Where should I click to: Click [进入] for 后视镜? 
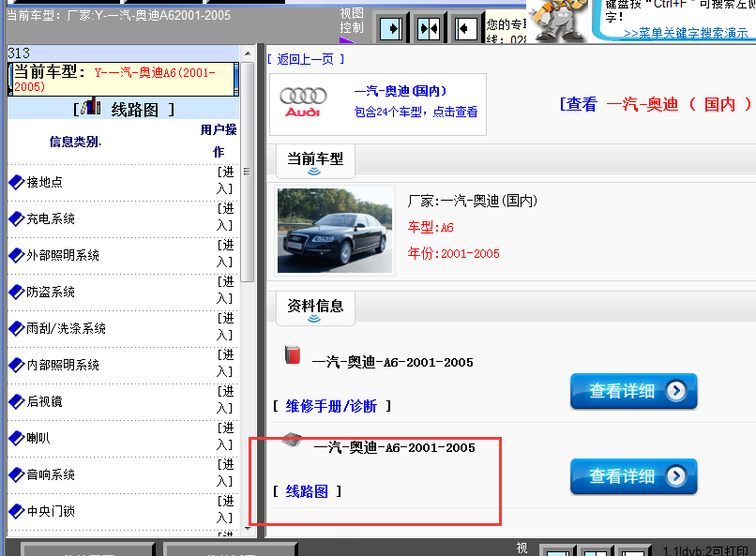[x=225, y=400]
